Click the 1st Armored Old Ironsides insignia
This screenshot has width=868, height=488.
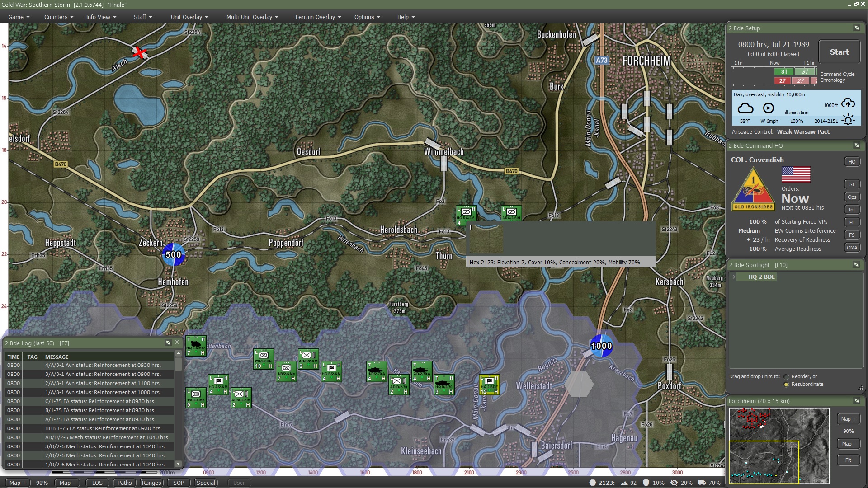tap(753, 189)
